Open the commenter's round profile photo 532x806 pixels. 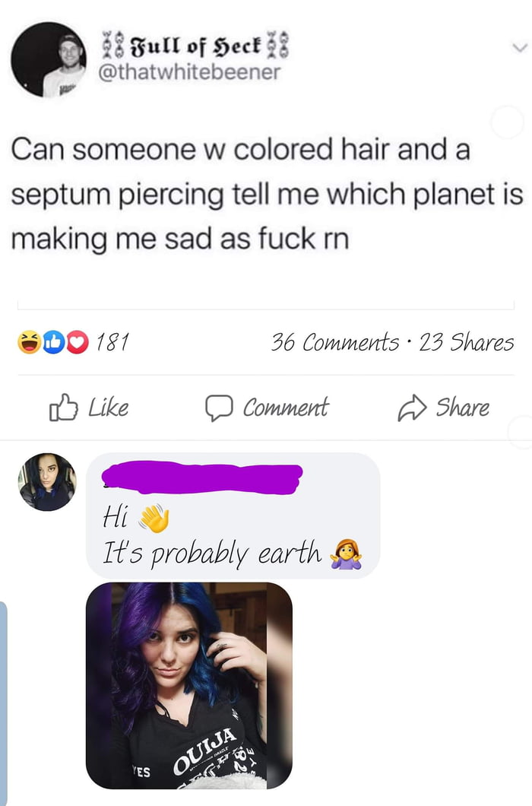[x=47, y=481]
